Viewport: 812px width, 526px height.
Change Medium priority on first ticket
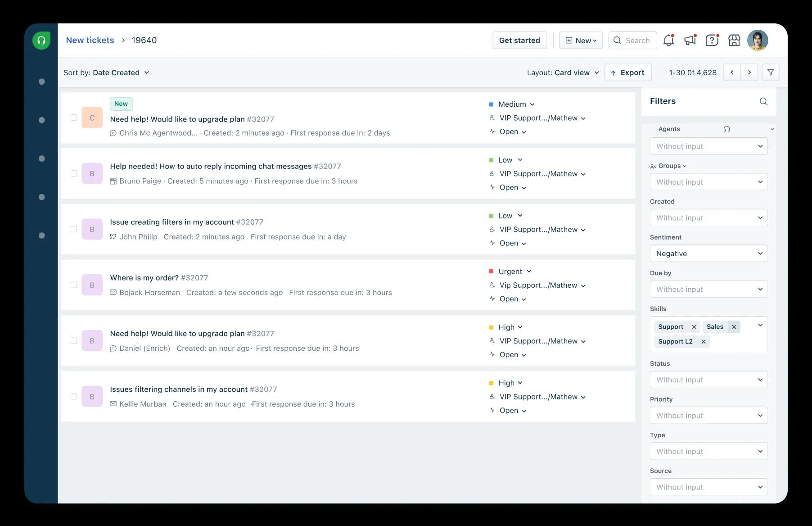pyautogui.click(x=512, y=104)
